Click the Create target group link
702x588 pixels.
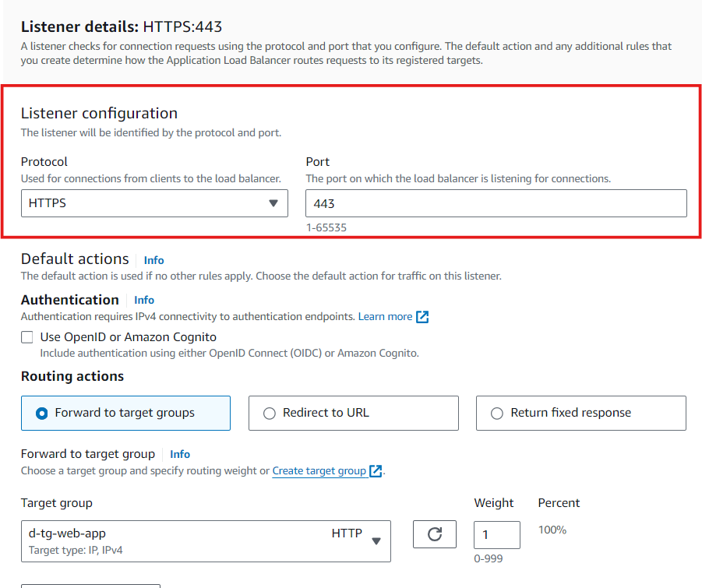(319, 471)
